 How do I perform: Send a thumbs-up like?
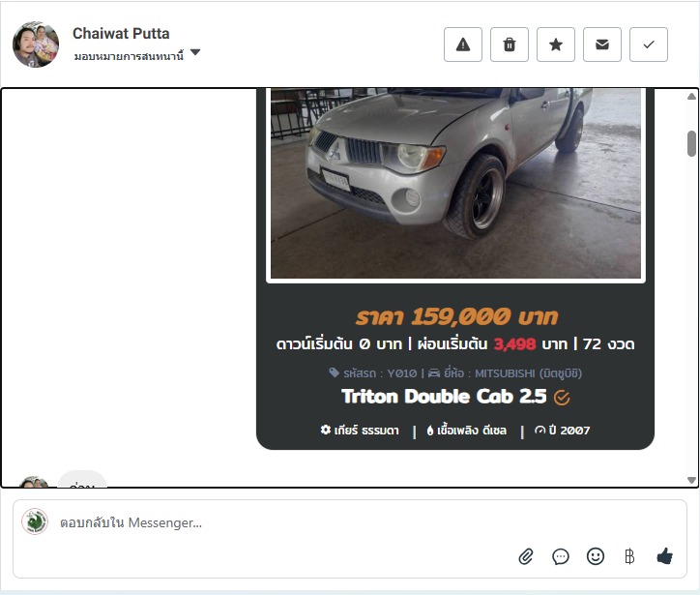tap(665, 556)
